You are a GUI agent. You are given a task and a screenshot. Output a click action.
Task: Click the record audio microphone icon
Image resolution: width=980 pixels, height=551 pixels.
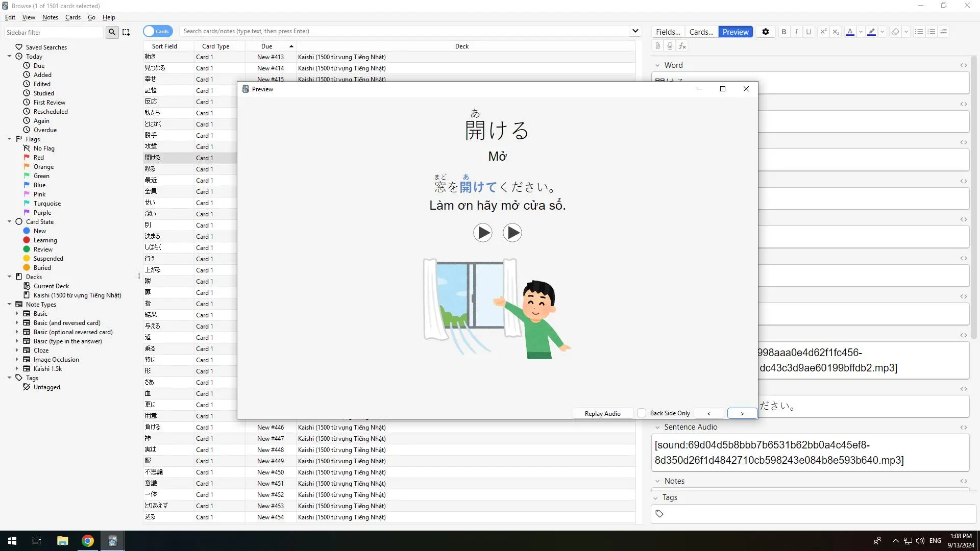tap(670, 46)
